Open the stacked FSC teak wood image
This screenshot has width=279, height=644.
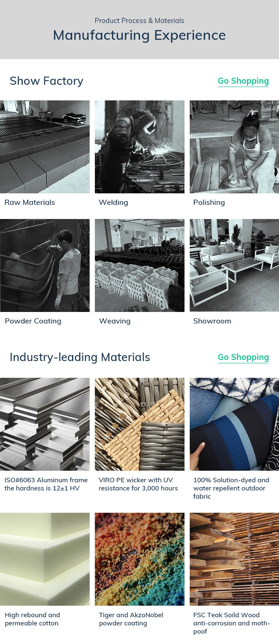pyautogui.click(x=234, y=559)
